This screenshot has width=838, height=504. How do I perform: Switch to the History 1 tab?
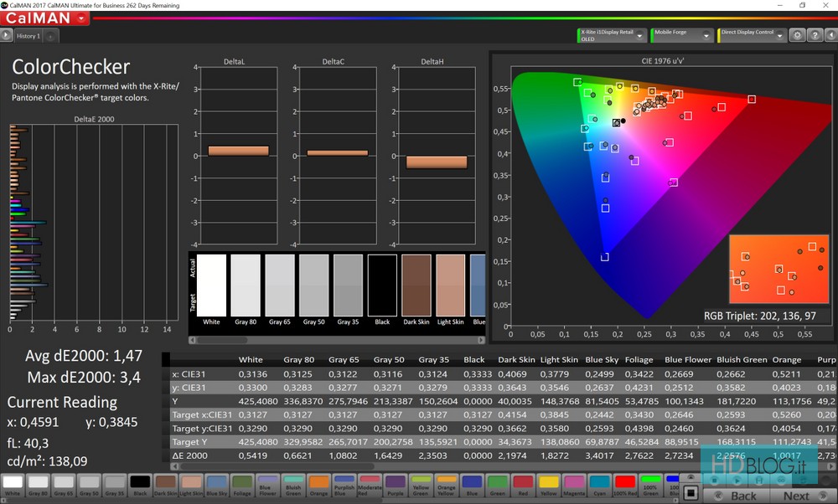click(x=28, y=37)
